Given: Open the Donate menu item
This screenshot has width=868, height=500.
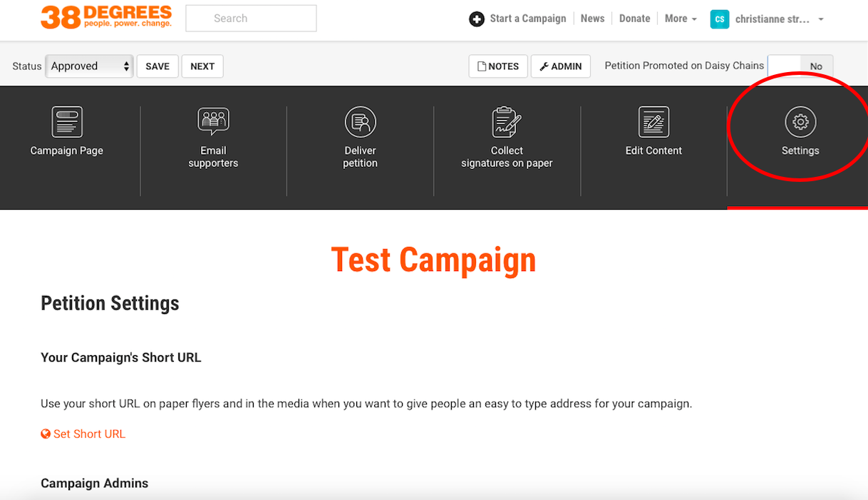Looking at the screenshot, I should pyautogui.click(x=634, y=19).
